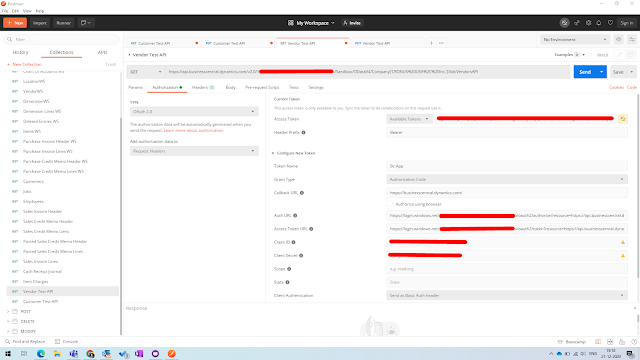Screen dimensions: 640x360
Task: Select Purchase Invoice Header WS request
Action: 49,141
